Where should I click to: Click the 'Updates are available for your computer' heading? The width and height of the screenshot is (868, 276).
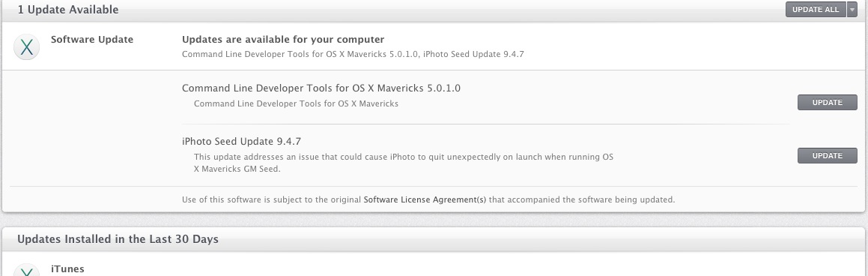(x=283, y=39)
